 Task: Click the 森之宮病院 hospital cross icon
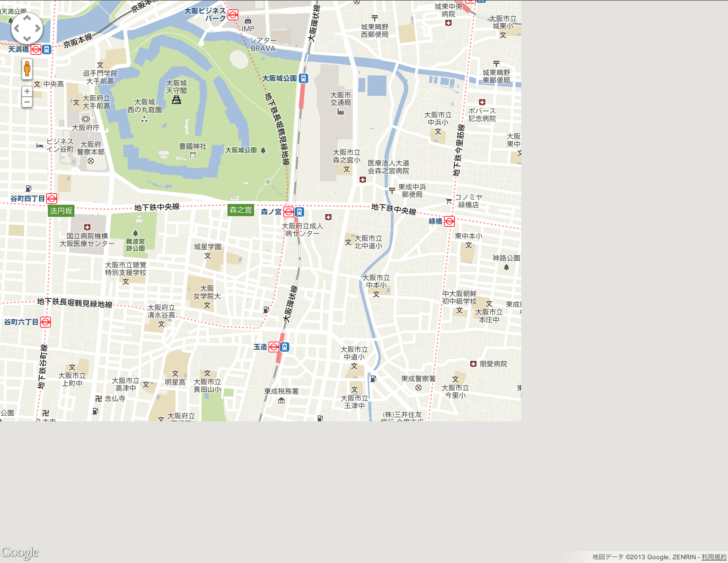[363, 179]
